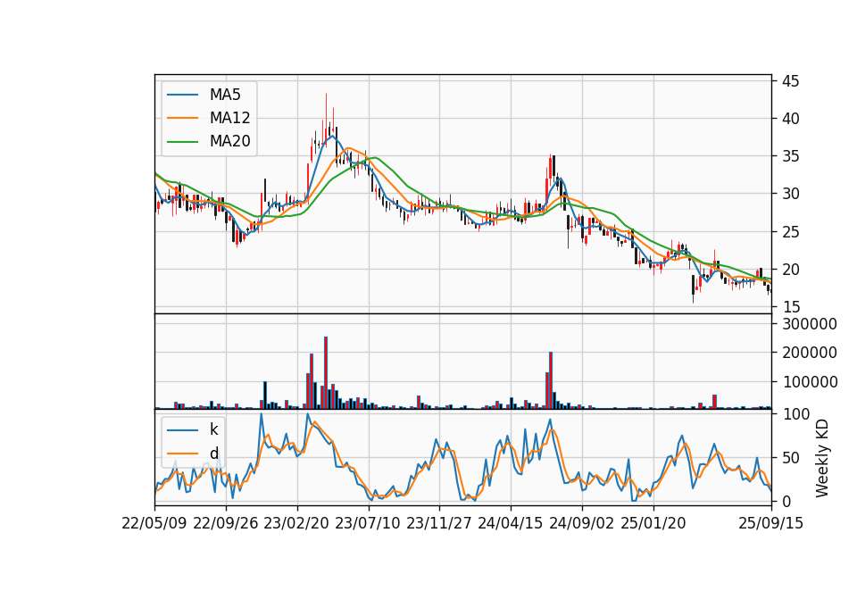Click the price axis label 30
The image size is (857, 616).
790,194
